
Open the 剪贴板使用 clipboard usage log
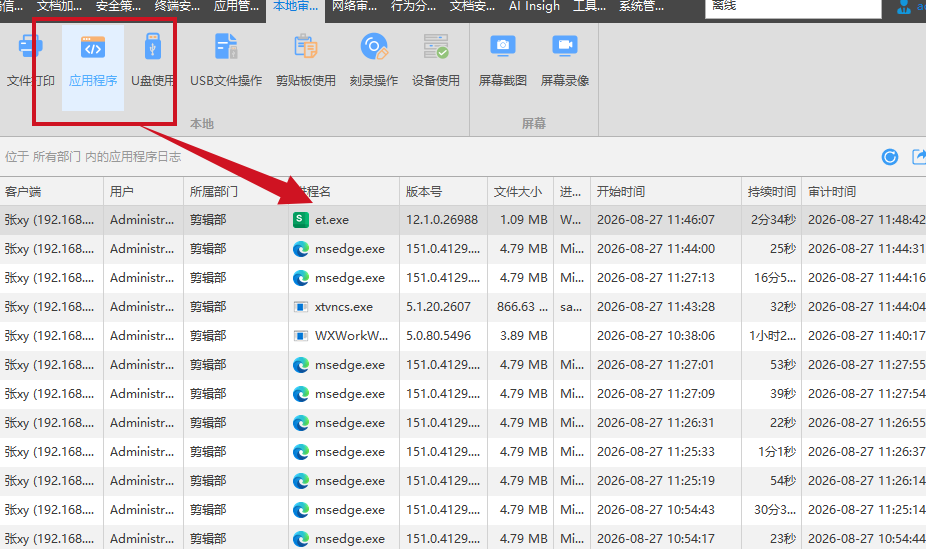click(x=305, y=60)
